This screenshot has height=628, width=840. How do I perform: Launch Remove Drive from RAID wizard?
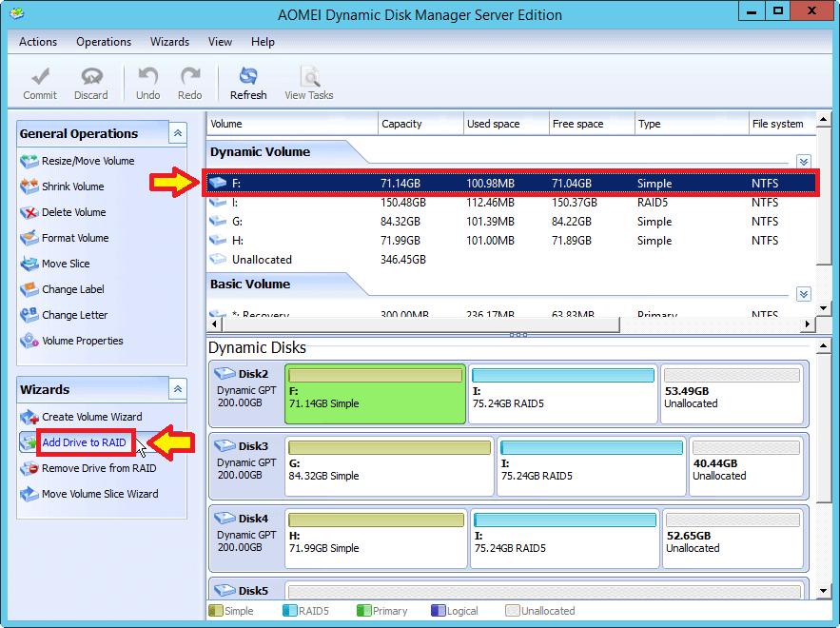tap(99, 468)
